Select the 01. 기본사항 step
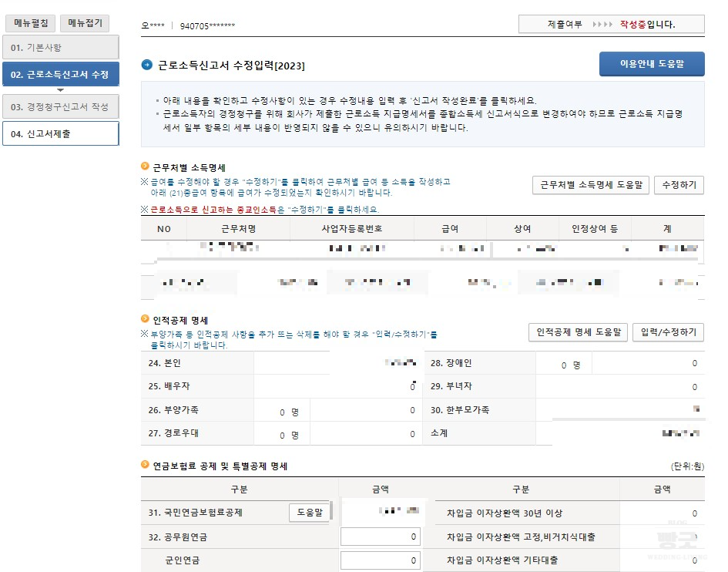728x572 pixels. point(59,48)
